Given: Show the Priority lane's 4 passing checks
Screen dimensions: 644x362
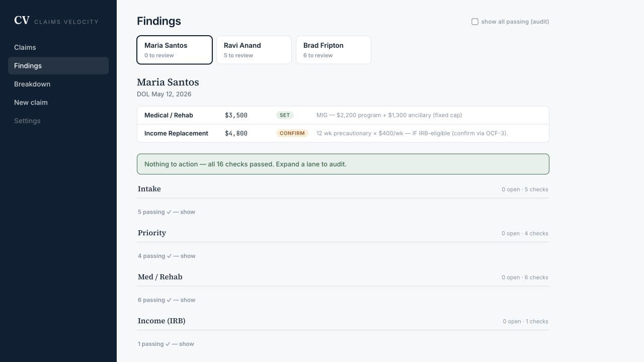Looking at the screenshot, I should point(167,256).
